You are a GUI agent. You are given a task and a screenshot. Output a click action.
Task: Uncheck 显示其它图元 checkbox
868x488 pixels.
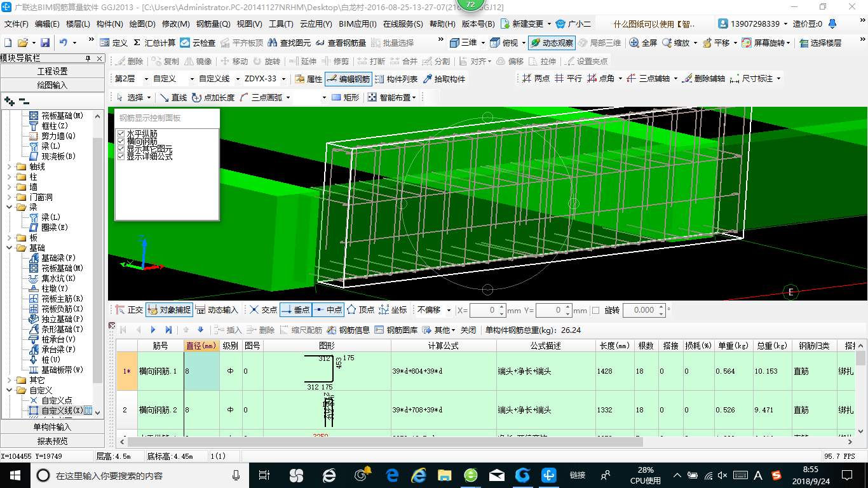[121, 149]
